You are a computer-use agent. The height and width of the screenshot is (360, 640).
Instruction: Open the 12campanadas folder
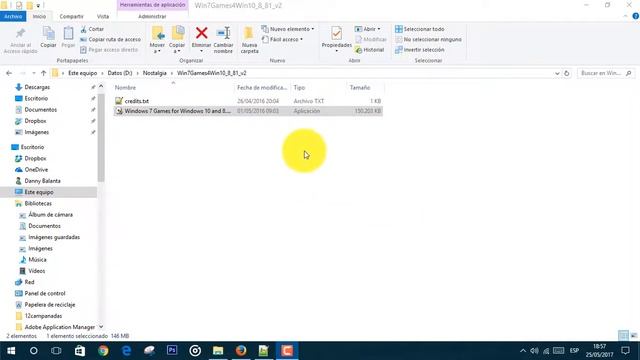click(43, 316)
